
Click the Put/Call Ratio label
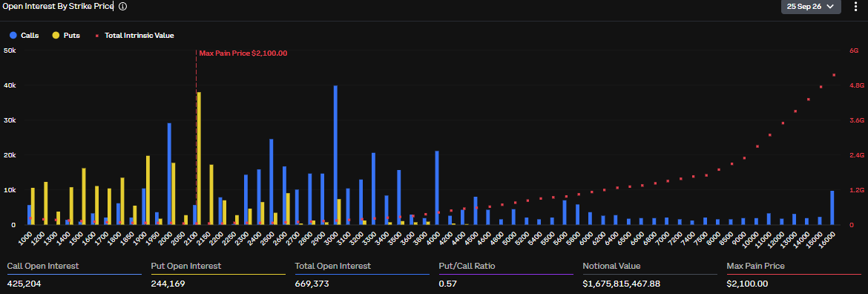point(467,267)
